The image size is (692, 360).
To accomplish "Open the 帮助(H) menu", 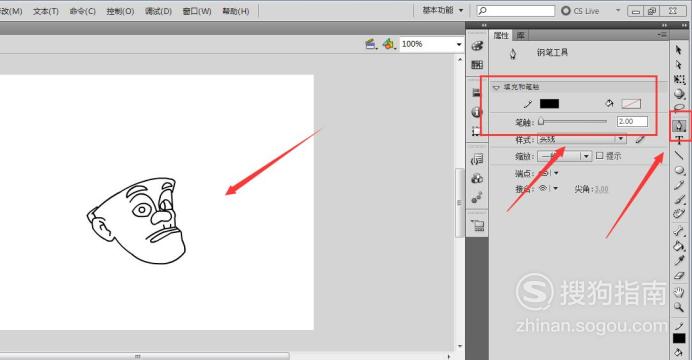I will point(236,11).
